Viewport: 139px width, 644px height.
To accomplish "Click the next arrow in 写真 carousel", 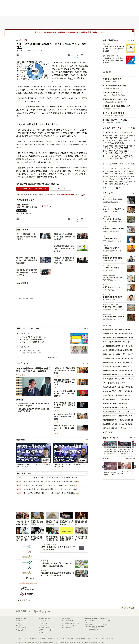I will tap(134, 467).
